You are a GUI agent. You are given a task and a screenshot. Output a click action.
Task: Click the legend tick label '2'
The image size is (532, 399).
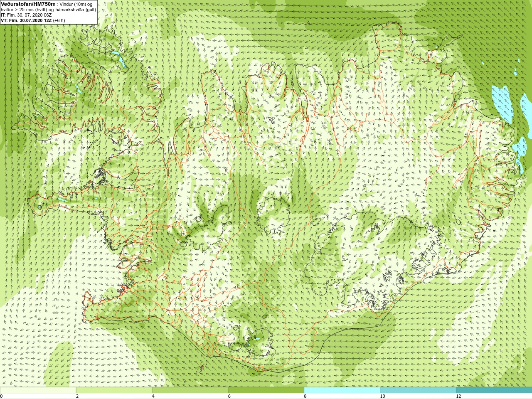77,396
